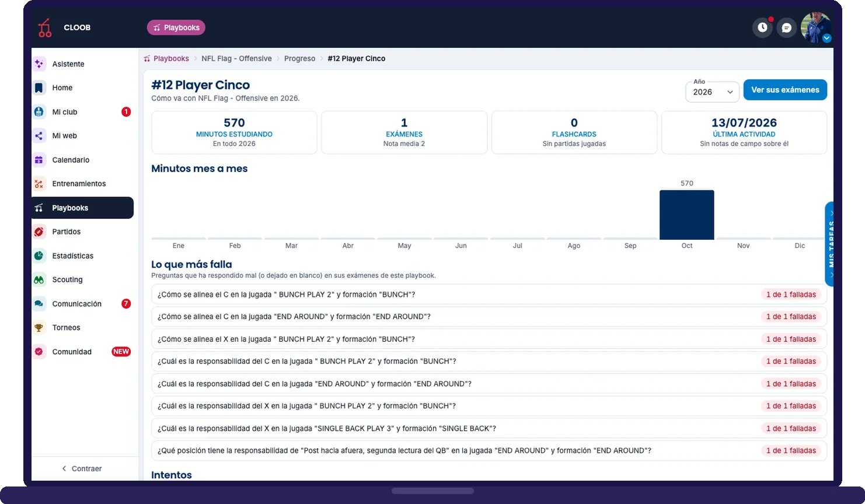Click the Comunicación badge showing 7
The height and width of the screenshot is (504, 865).
[x=125, y=303]
